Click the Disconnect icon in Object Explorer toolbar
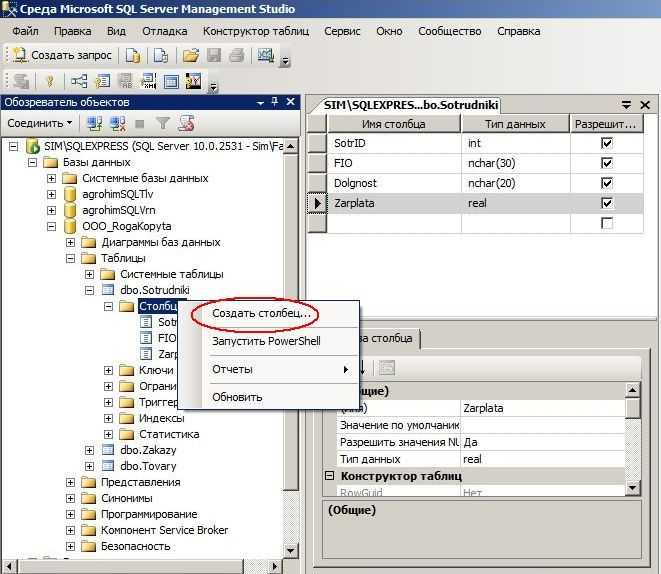 point(117,124)
